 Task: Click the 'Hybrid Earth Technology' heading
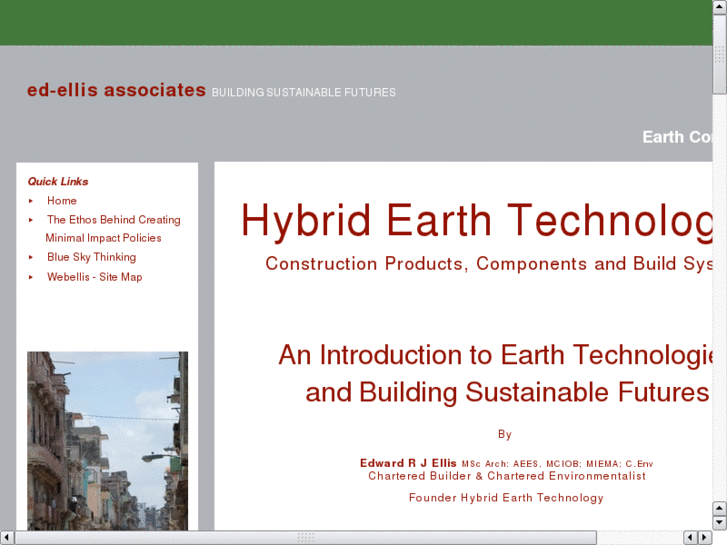477,221
